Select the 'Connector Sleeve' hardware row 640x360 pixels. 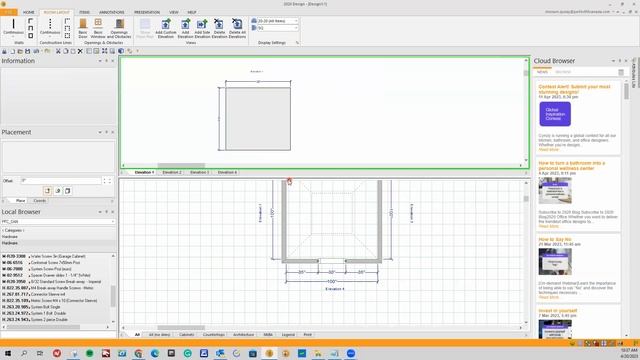click(x=57, y=294)
